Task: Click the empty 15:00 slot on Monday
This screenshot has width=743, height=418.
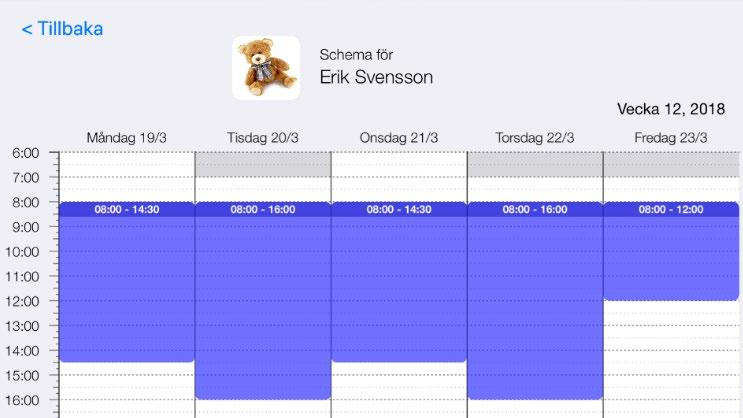Action: (127, 387)
